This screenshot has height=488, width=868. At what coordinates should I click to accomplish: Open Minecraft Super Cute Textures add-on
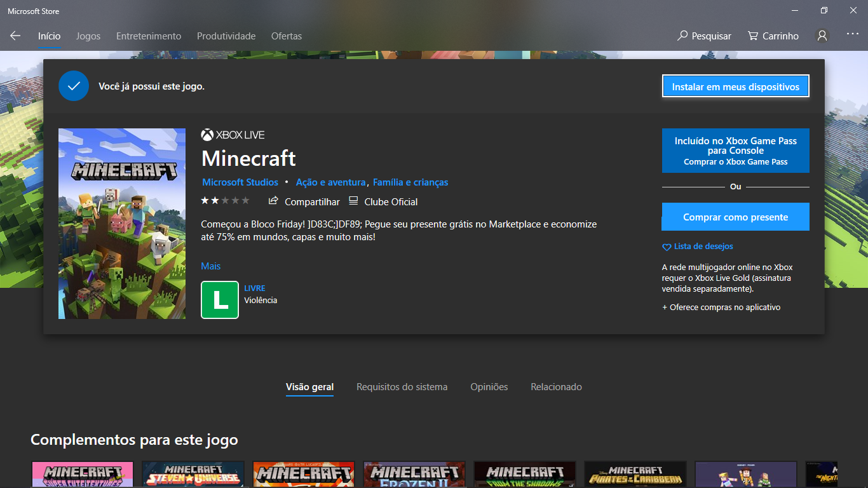(83, 475)
